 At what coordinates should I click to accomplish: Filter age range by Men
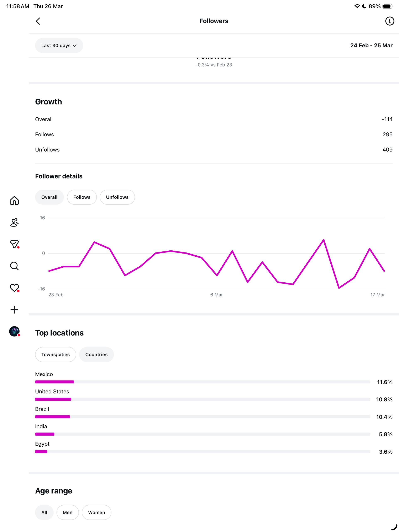[x=68, y=512]
